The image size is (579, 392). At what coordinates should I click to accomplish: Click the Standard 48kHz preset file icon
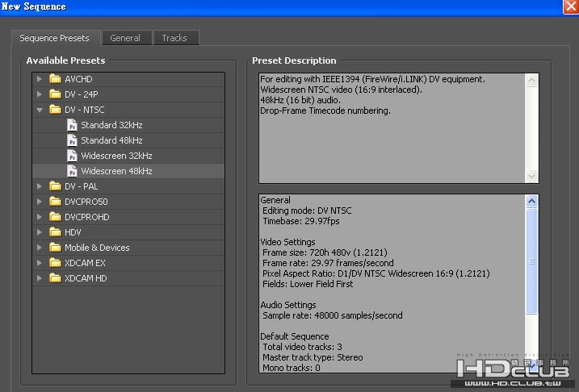click(73, 140)
